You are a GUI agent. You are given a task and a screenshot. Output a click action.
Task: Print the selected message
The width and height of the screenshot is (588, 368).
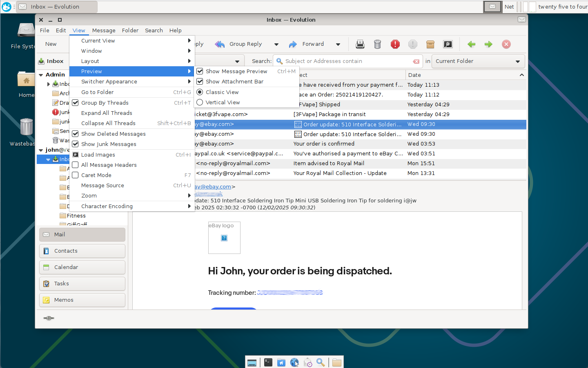[360, 44]
